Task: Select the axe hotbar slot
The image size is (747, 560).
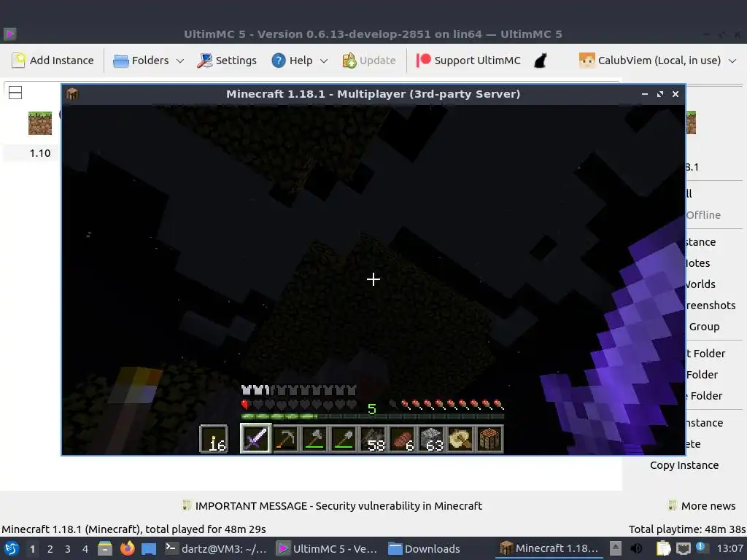Action: pyautogui.click(x=314, y=438)
